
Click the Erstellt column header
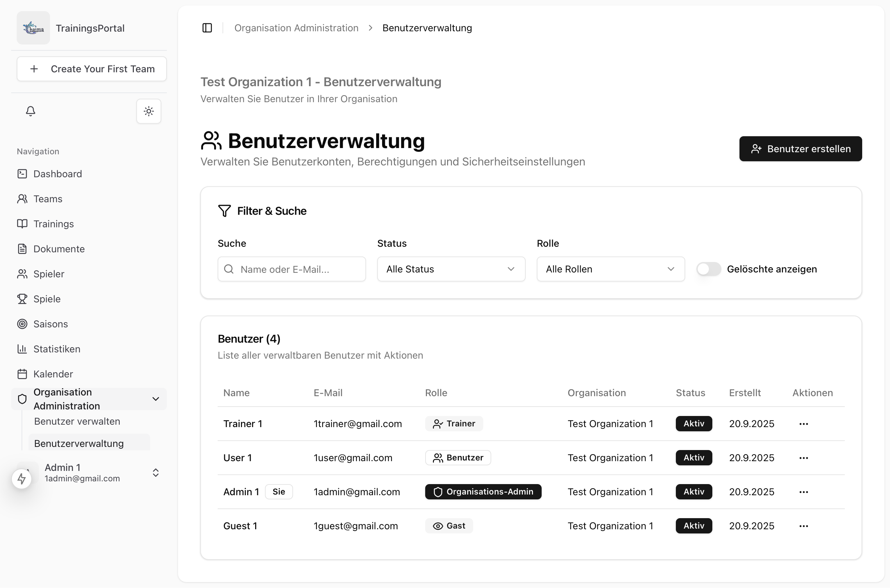pyautogui.click(x=744, y=393)
